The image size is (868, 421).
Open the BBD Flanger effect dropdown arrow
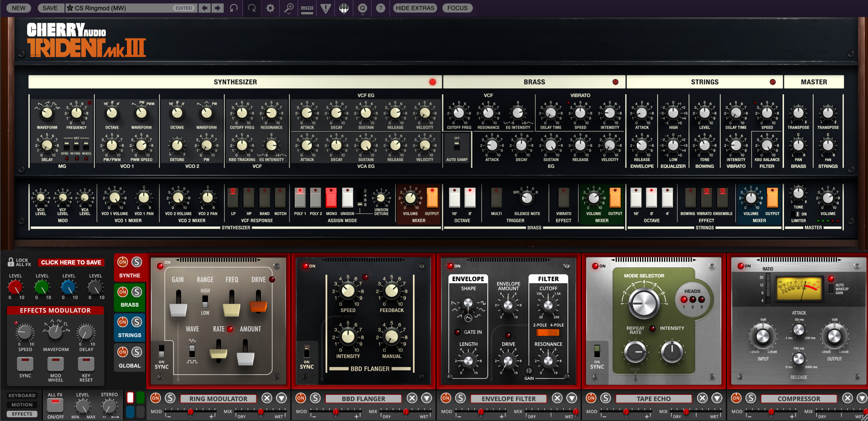(426, 398)
